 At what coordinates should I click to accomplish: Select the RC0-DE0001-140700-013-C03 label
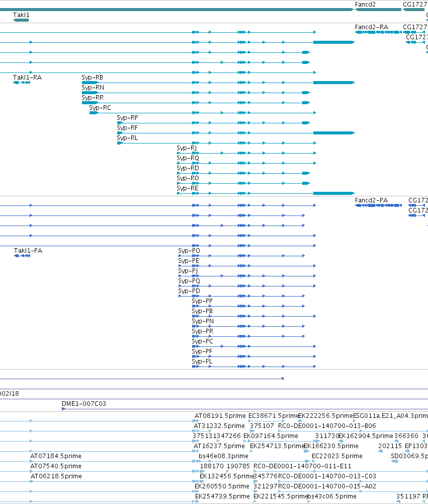coord(327,476)
